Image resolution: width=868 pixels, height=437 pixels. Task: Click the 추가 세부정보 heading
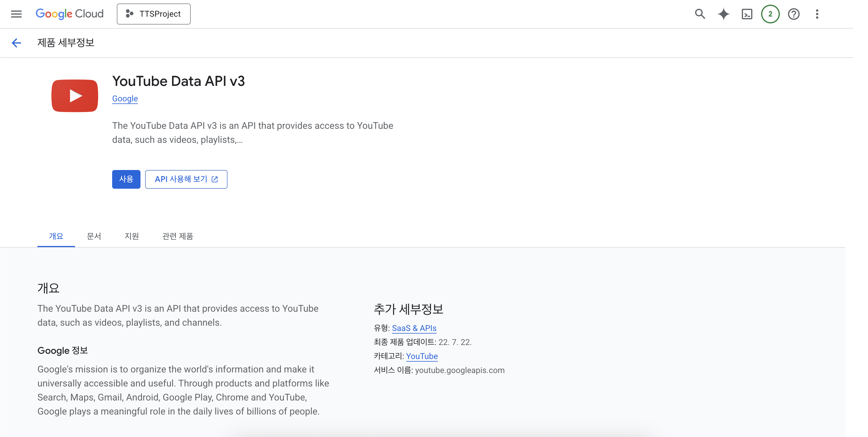[x=409, y=309]
